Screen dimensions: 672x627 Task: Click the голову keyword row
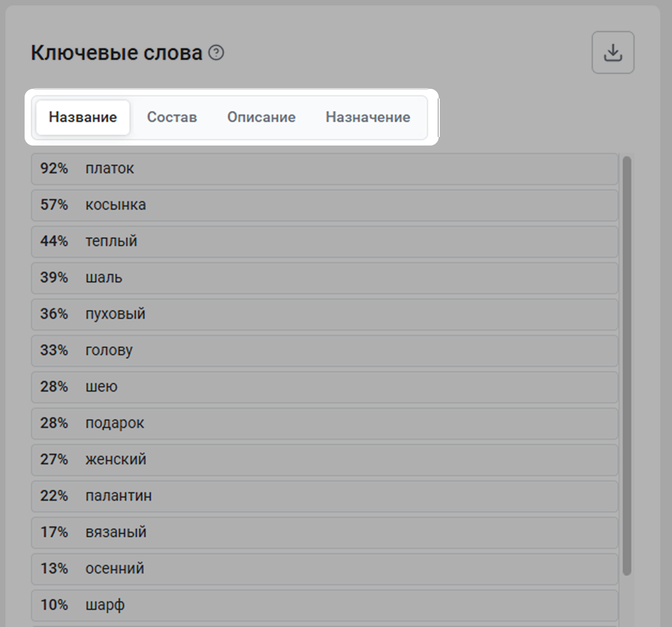click(x=324, y=350)
